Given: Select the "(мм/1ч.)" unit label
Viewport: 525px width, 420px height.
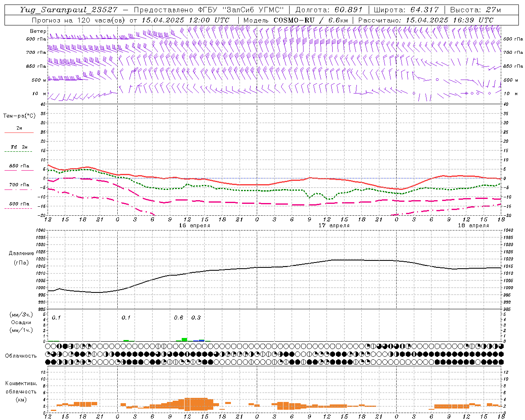Looking at the screenshot, I should pos(21,330).
